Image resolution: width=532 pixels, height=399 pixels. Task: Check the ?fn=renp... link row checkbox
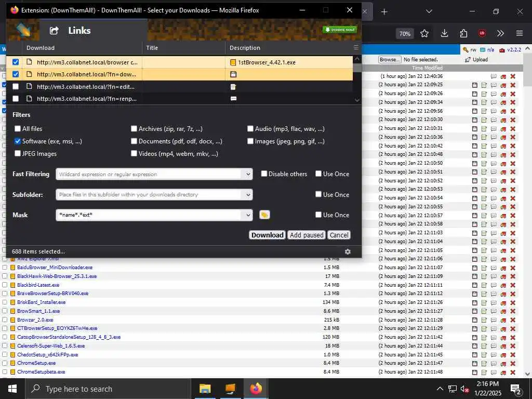click(16, 99)
